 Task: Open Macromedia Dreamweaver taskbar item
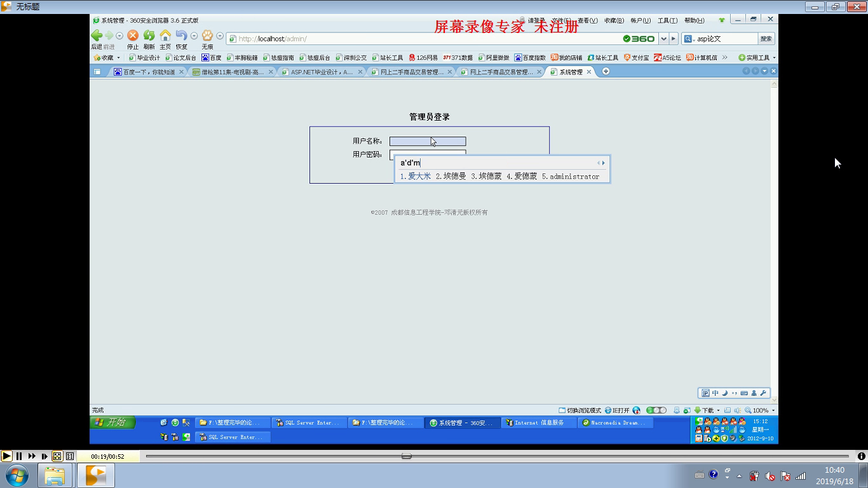click(x=616, y=423)
